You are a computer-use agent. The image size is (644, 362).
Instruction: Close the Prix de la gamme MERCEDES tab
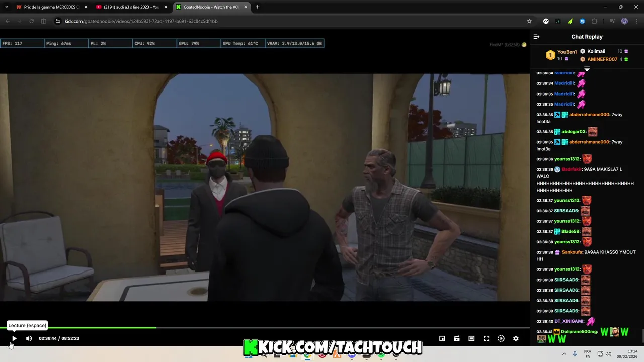pyautogui.click(x=86, y=7)
